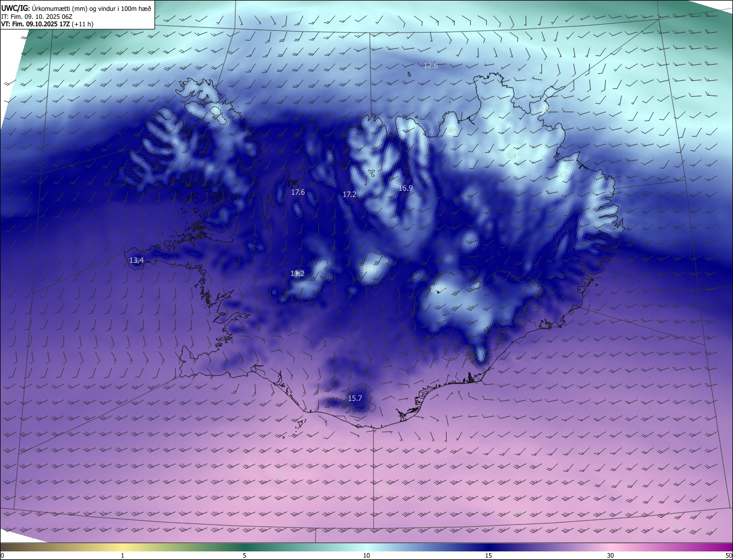This screenshot has width=733, height=560.
Task: Click the colour scale tick labelled 30
Action: [610, 556]
